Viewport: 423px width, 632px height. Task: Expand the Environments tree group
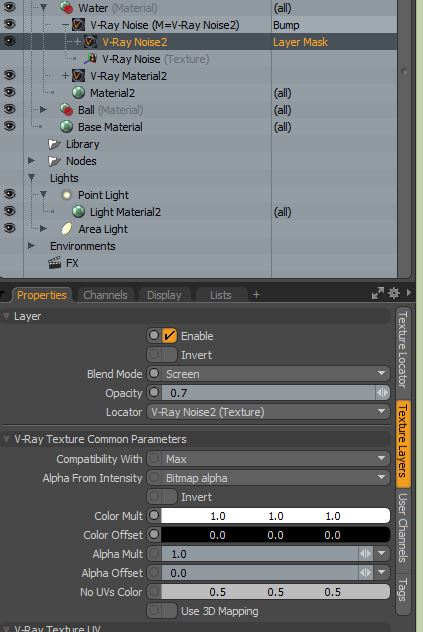click(x=31, y=245)
